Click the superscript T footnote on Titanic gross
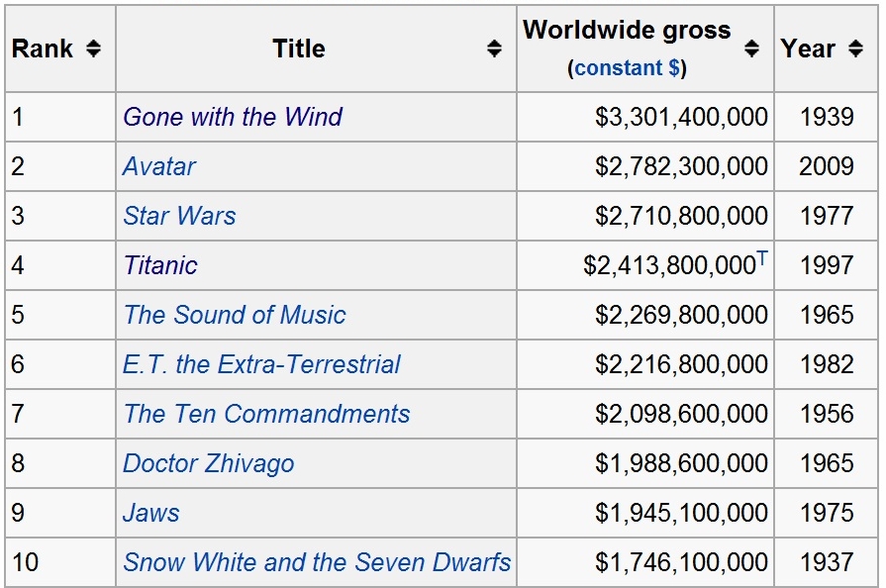886x588 pixels. tap(761, 257)
